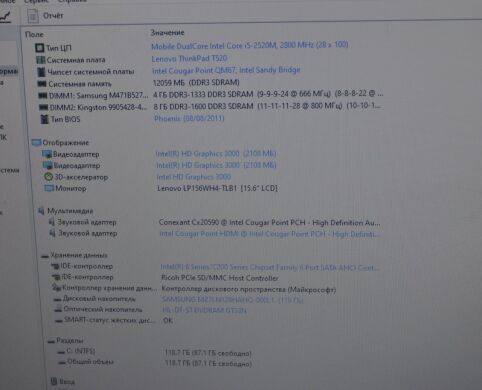Select the Разделы section label
Viewport: 482px width, 390px height.
pos(70,341)
